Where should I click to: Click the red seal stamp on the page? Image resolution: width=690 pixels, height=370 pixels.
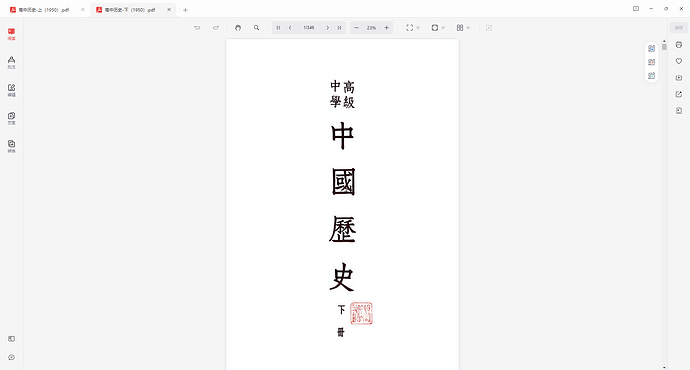coord(362,313)
